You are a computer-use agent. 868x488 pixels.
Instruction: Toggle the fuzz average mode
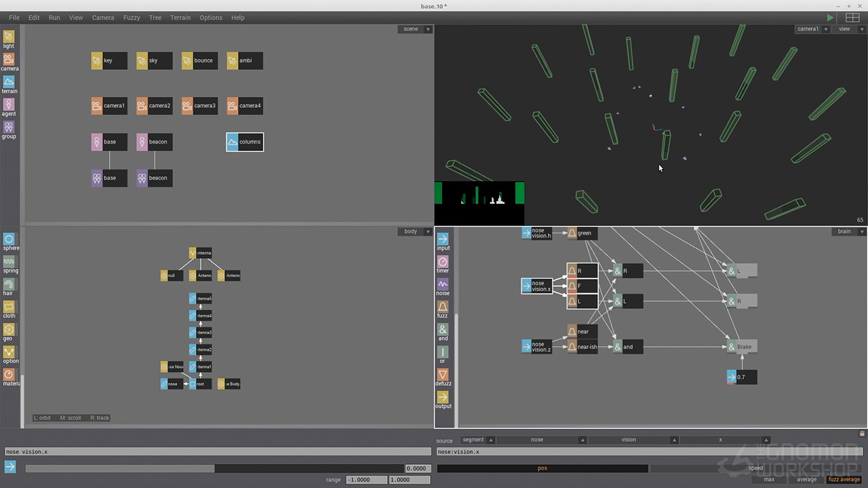(x=844, y=479)
